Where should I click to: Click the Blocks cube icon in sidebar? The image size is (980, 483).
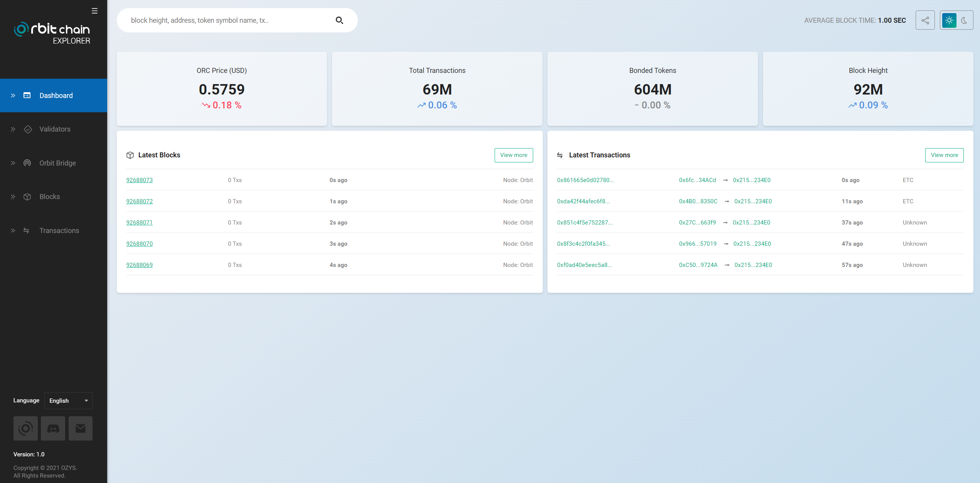[27, 197]
